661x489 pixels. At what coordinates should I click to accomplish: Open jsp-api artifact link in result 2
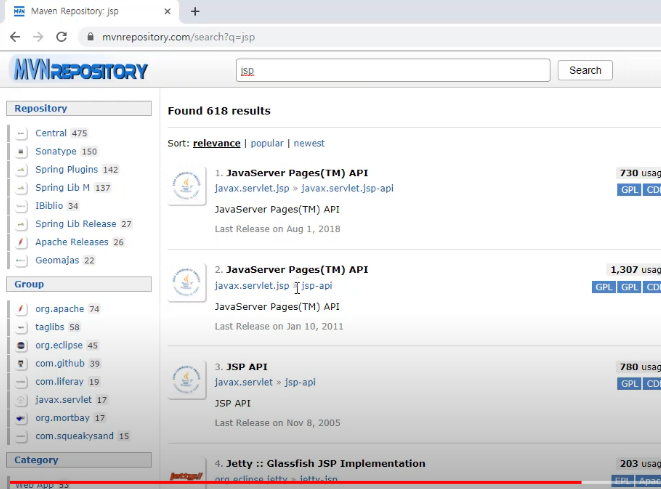[x=317, y=286]
